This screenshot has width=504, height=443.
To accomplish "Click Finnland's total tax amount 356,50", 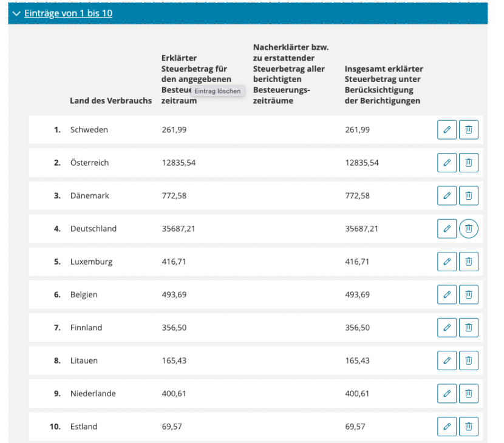I will pos(357,328).
